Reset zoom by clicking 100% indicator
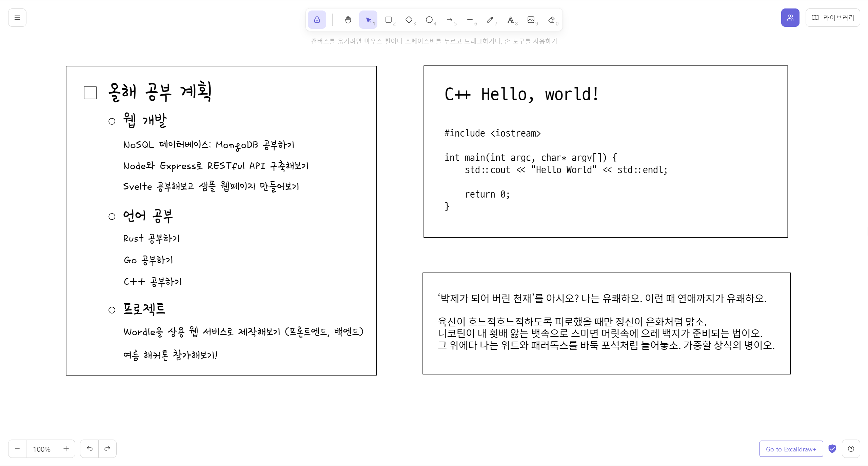The width and height of the screenshot is (868, 466). [41, 449]
